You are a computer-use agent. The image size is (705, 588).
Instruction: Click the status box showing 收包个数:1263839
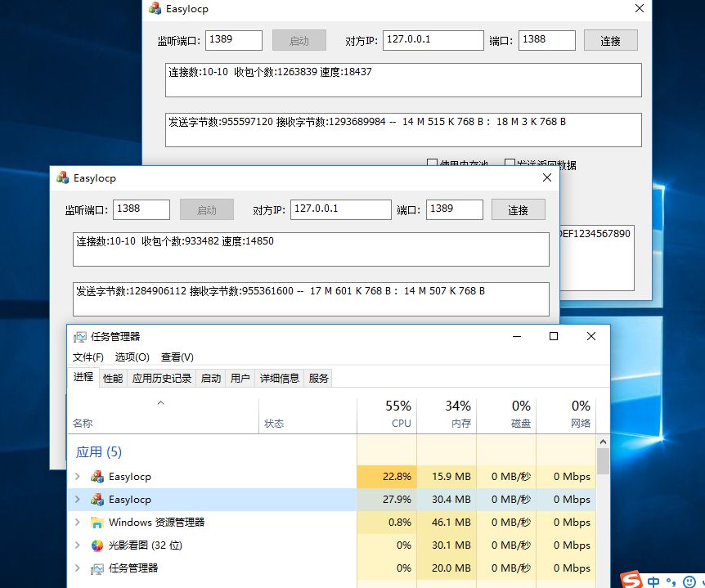click(x=403, y=80)
